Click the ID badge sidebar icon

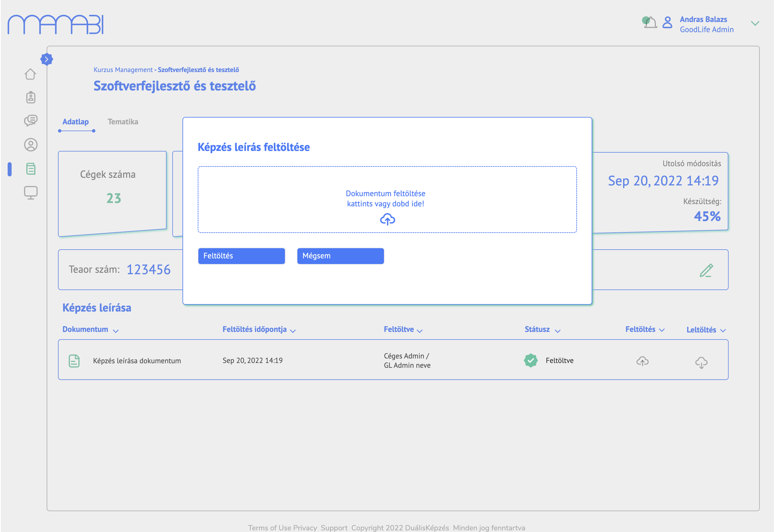31,97
